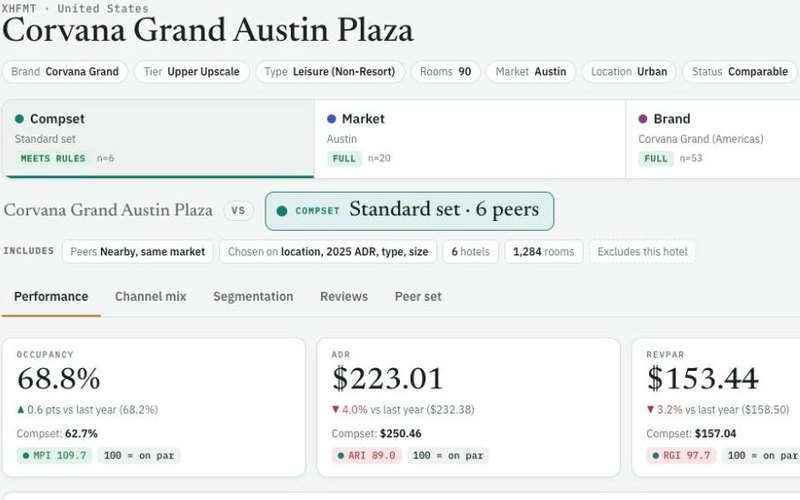Image resolution: width=800 pixels, height=500 pixels.
Task: Click the ADR $223.01 value
Action: (388, 379)
